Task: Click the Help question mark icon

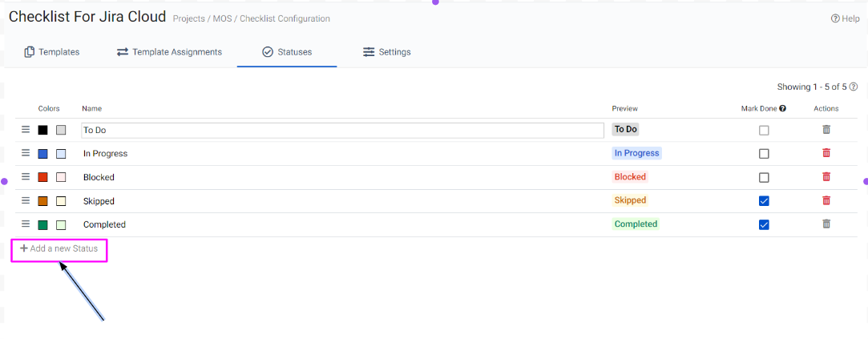Action: click(835, 18)
